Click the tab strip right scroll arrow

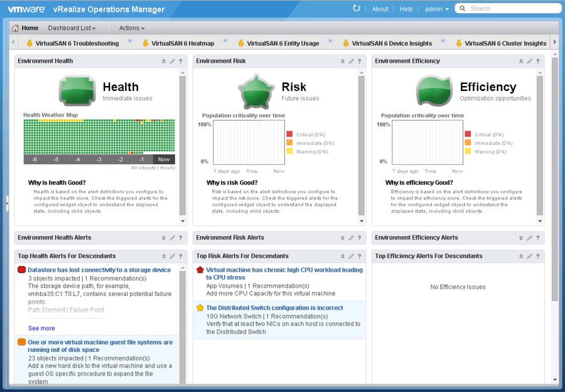coord(555,42)
